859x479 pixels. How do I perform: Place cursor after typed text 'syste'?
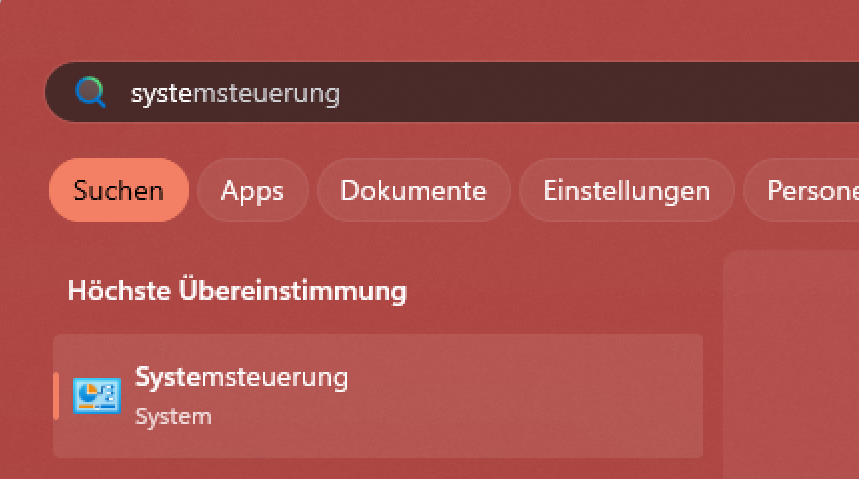click(191, 93)
